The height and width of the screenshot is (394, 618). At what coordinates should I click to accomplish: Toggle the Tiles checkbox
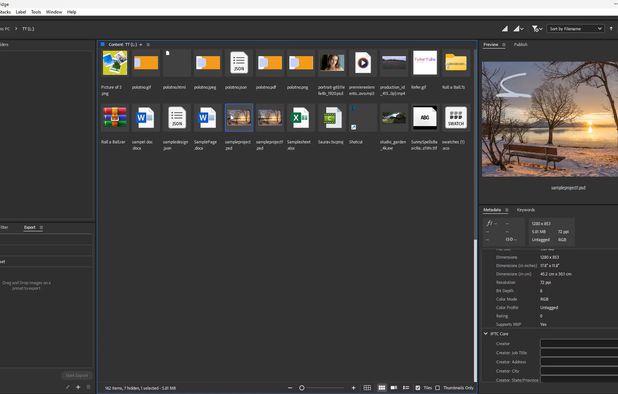pos(418,388)
